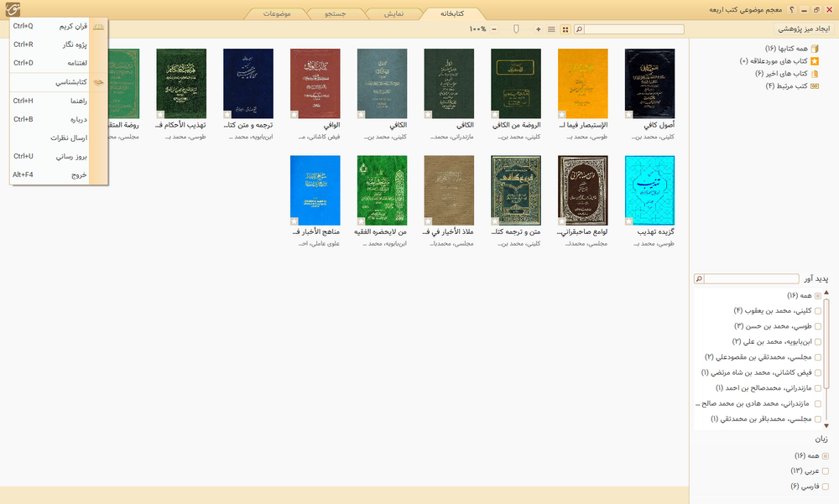Viewport: 839px width, 504px height.
Task: Click the کتاب های موردعلاقه star icon
Action: click(815, 61)
